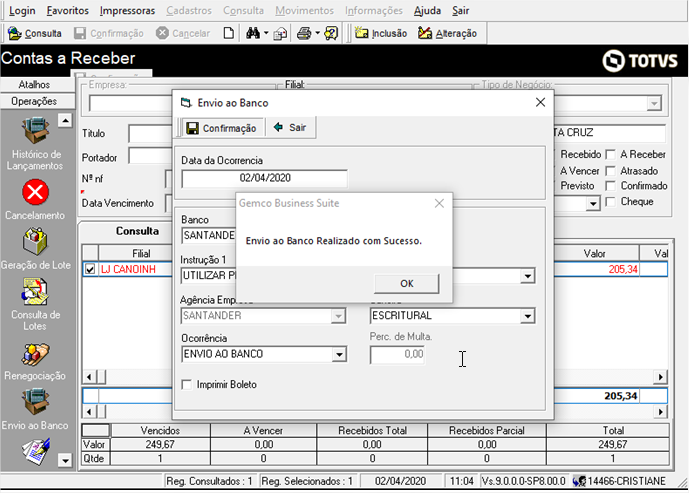Open Renegociação sidebar icon
The width and height of the screenshot is (689, 493).
coord(35,354)
